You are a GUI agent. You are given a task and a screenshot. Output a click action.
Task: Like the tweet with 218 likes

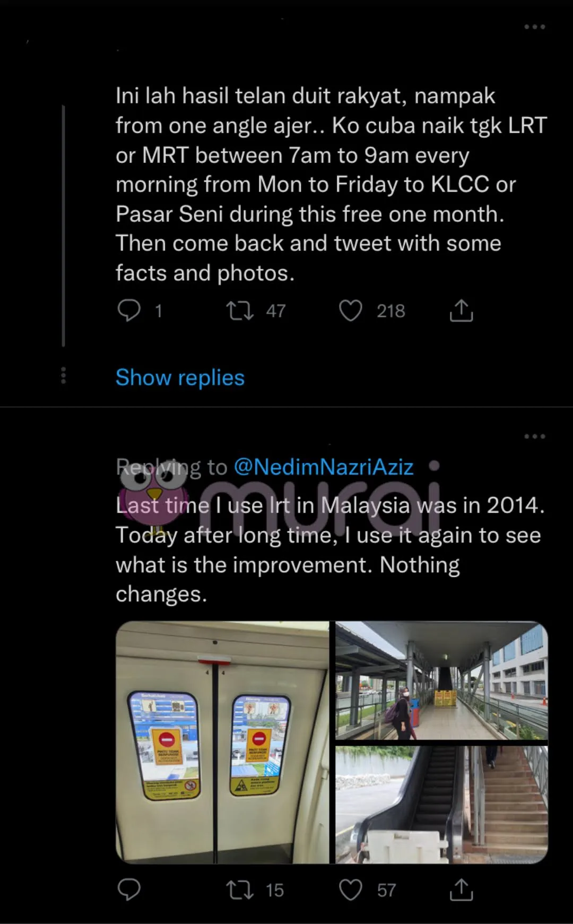(351, 310)
